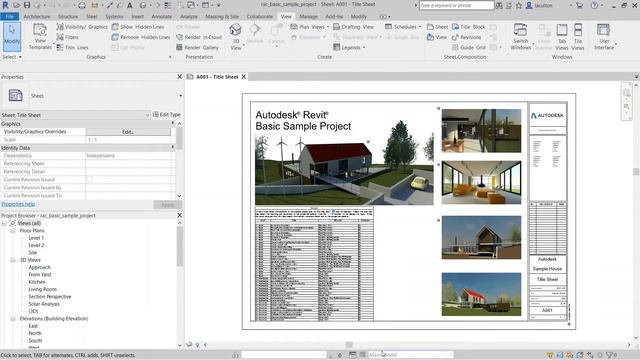The width and height of the screenshot is (640, 360).
Task: Click Remove Hidden Lines
Action: [140, 37]
